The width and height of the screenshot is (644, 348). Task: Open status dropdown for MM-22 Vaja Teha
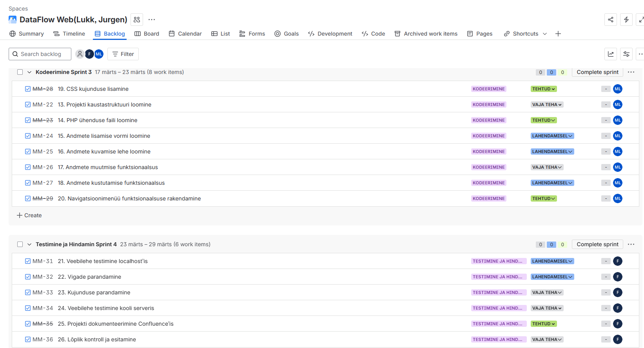click(547, 105)
